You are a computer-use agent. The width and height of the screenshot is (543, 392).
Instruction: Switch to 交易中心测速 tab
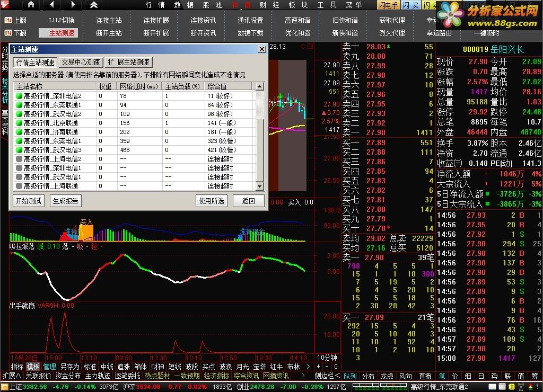tap(81, 63)
